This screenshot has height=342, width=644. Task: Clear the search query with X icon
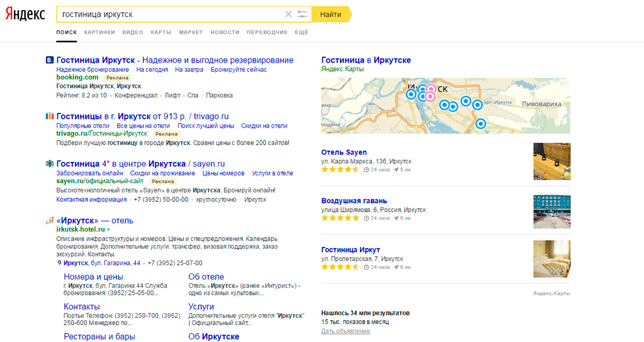pos(289,14)
